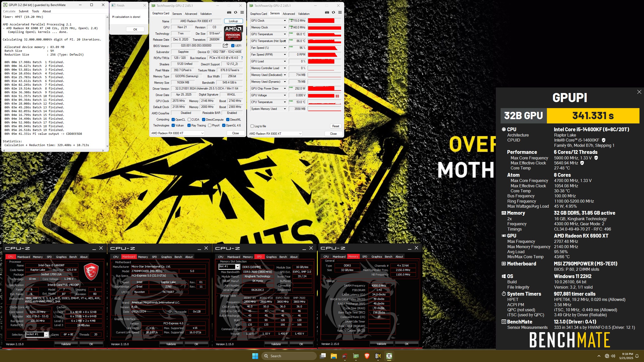Screen dimensions: 644x362
Task: Click the taskbar Search box
Action: [x=289, y=356]
